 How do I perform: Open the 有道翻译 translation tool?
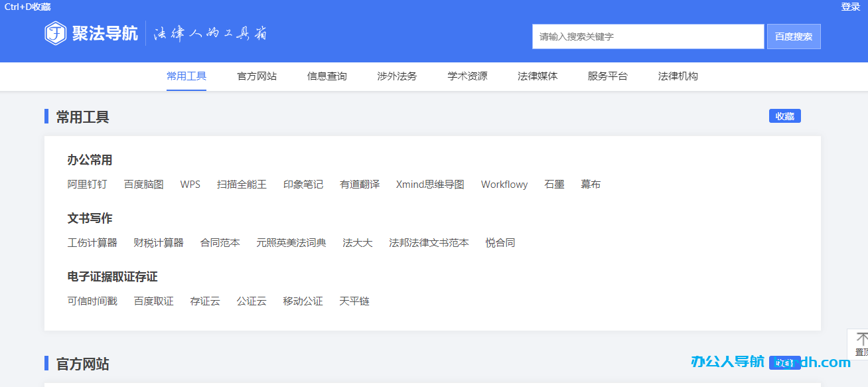(360, 184)
